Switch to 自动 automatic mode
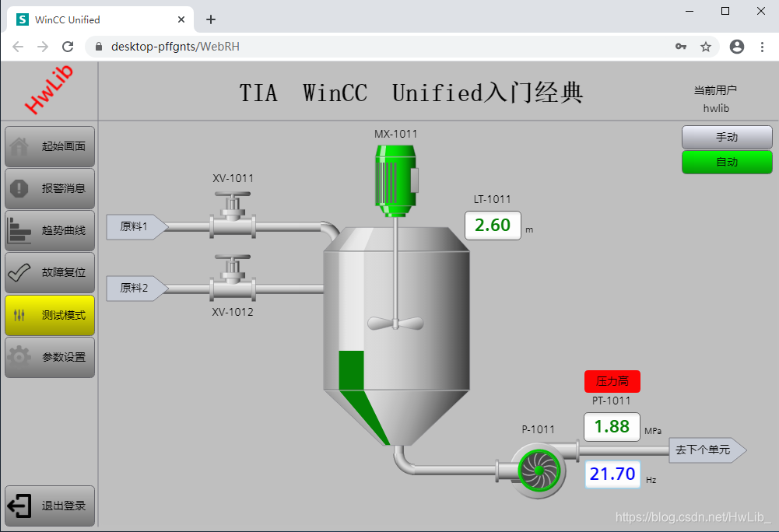The image size is (779, 532). pyautogui.click(x=727, y=162)
